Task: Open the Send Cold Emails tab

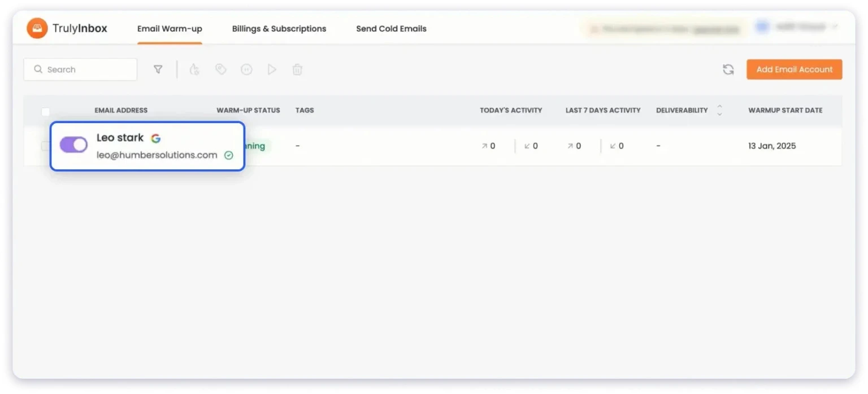Action: click(x=391, y=28)
